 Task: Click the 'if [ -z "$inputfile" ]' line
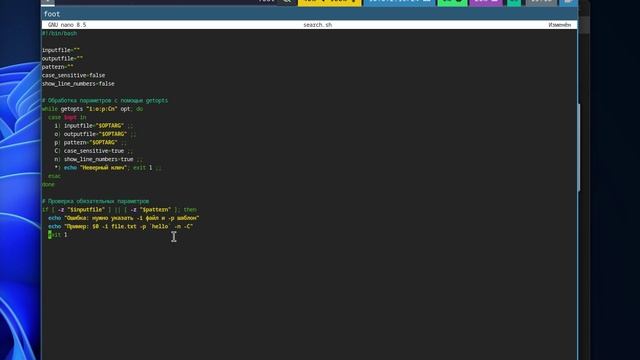coord(119,210)
